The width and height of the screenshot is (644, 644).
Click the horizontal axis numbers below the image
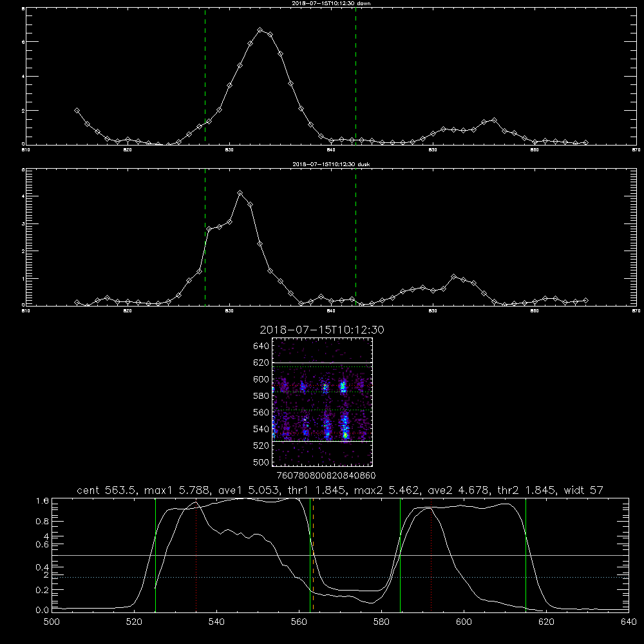click(327, 476)
